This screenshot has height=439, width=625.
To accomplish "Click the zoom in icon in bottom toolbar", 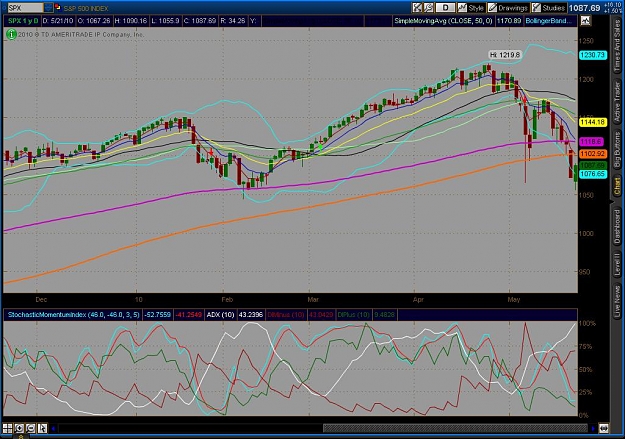I will [19, 428].
